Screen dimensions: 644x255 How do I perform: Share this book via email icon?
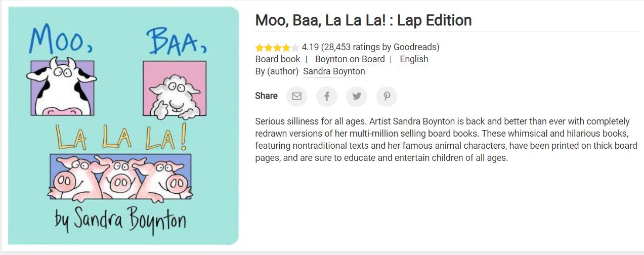click(296, 96)
